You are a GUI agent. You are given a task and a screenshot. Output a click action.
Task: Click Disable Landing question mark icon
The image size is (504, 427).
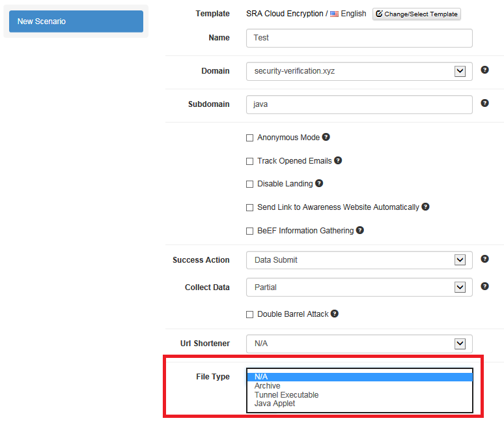[319, 183]
